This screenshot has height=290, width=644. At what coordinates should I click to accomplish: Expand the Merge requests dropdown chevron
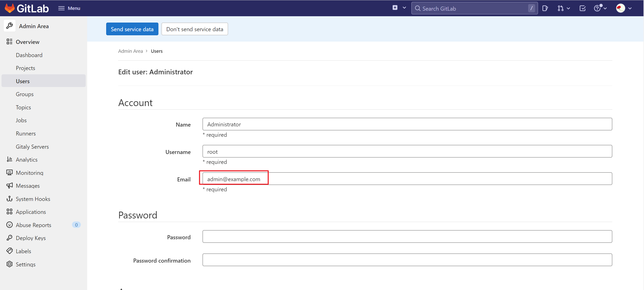[568, 8]
